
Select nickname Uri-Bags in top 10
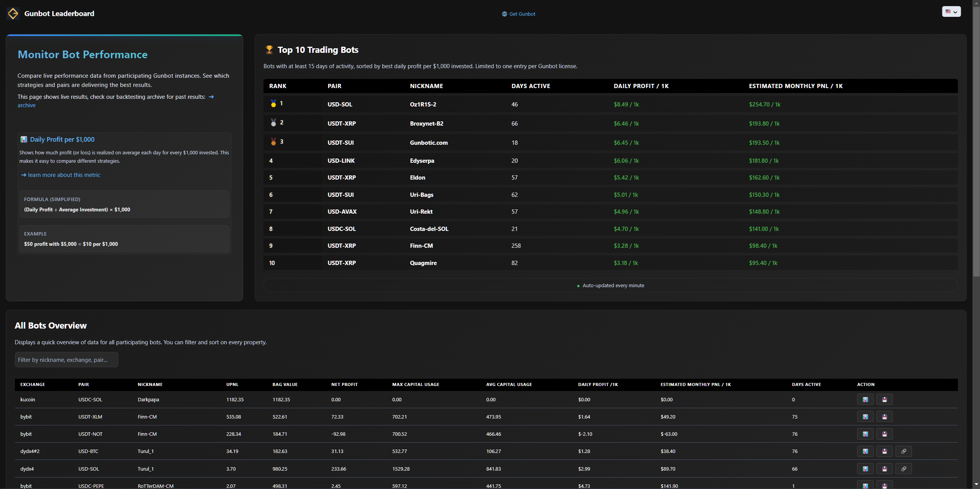[422, 195]
